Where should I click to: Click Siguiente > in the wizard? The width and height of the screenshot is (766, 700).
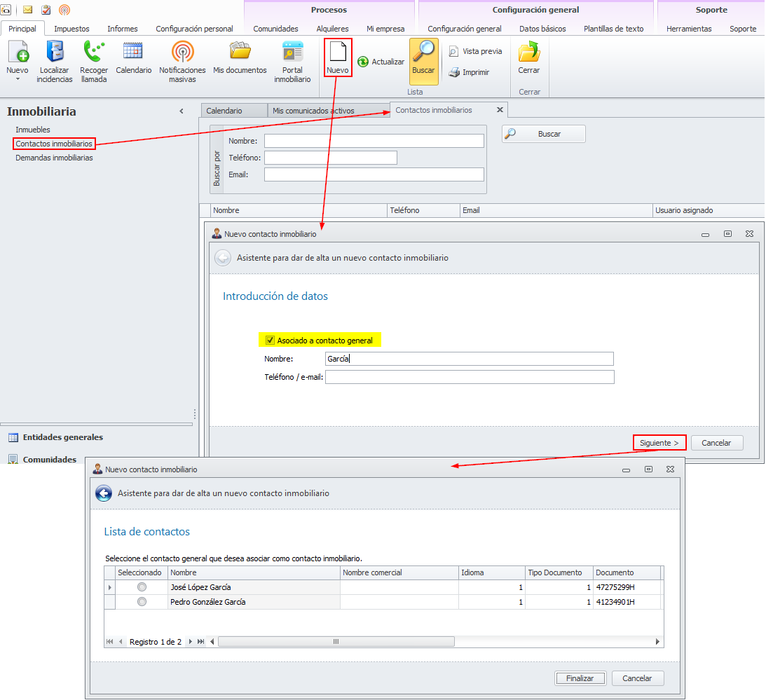pos(659,443)
